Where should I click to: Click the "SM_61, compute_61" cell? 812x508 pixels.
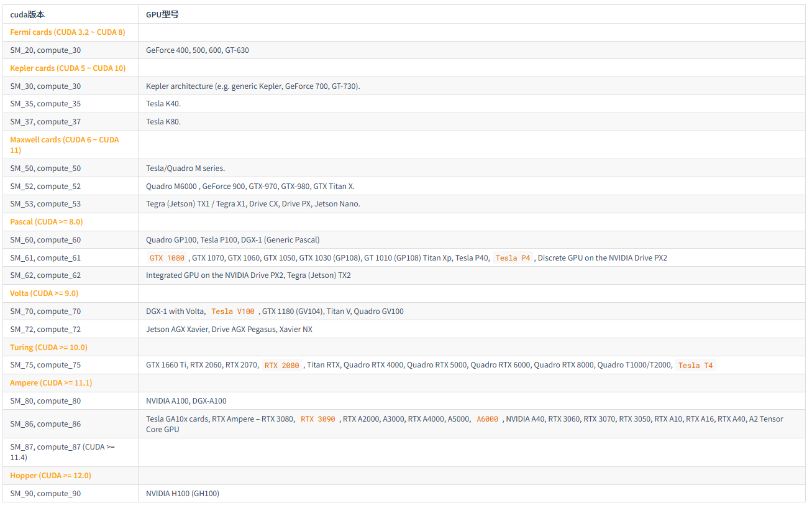click(x=70, y=258)
